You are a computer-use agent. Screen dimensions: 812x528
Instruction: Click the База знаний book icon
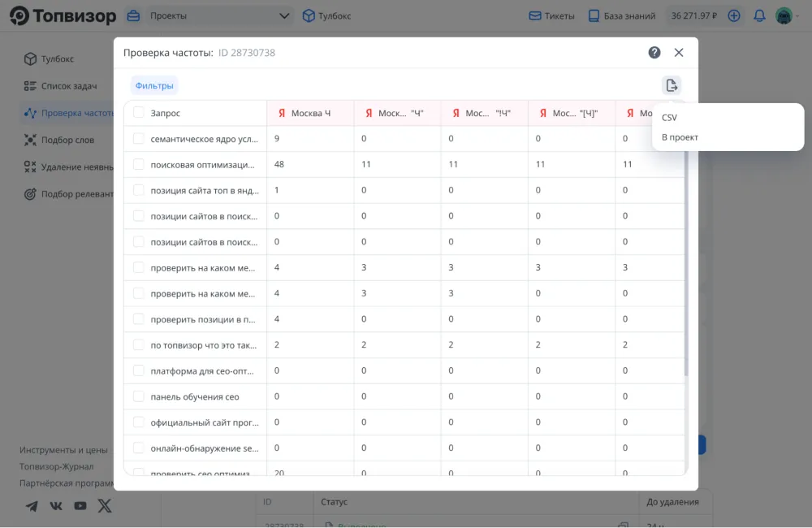(594, 15)
